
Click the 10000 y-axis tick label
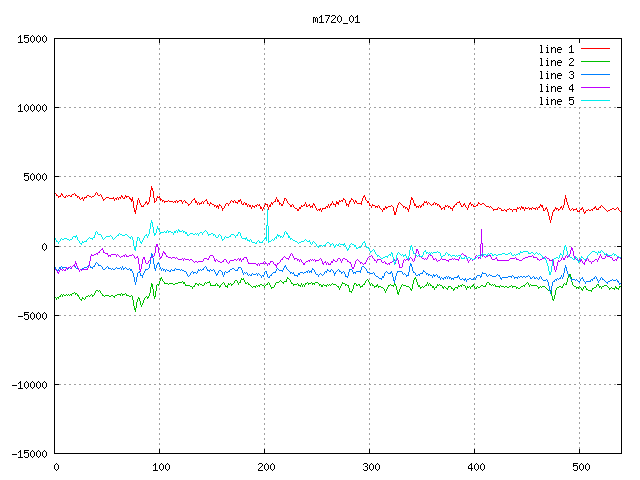[32, 108]
